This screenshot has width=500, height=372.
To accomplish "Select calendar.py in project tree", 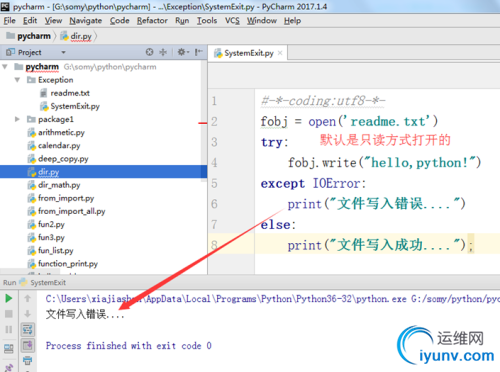I will (54, 146).
